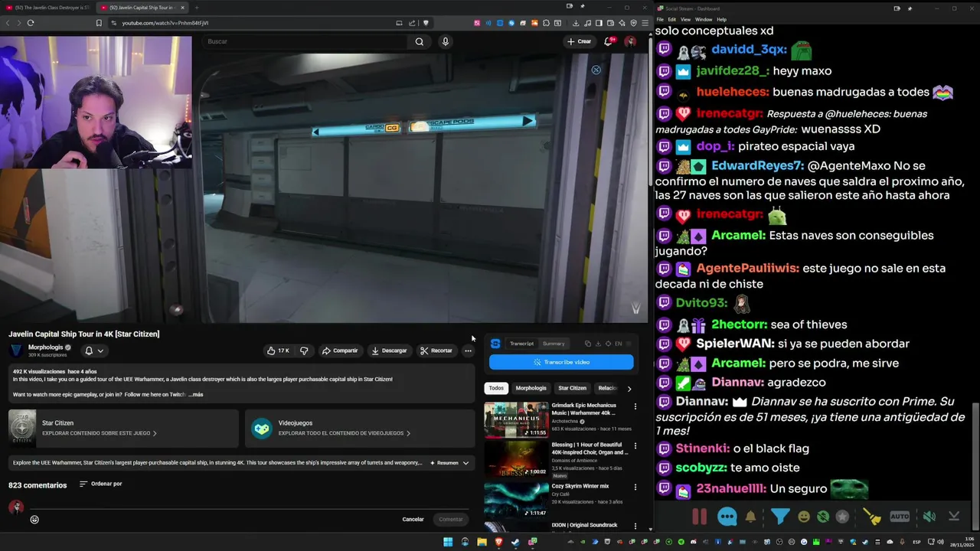Open Grimdark Epic Mechanicus video thumbnail
The width and height of the screenshot is (980, 551).
coord(516,419)
